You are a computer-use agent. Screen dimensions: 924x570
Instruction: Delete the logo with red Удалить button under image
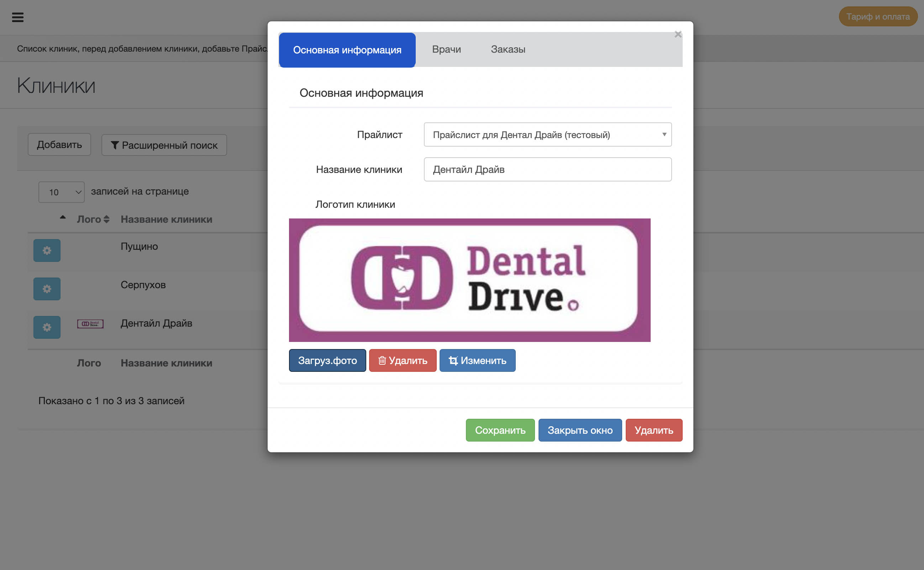[403, 360]
